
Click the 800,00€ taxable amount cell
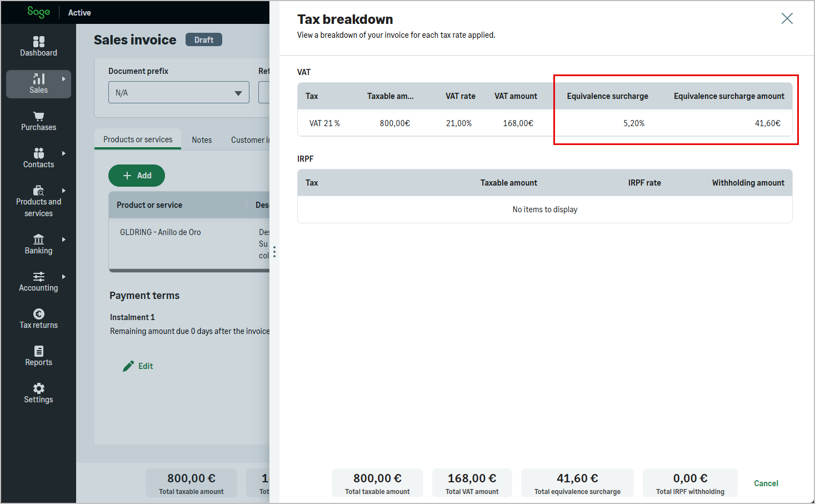pyautogui.click(x=395, y=123)
